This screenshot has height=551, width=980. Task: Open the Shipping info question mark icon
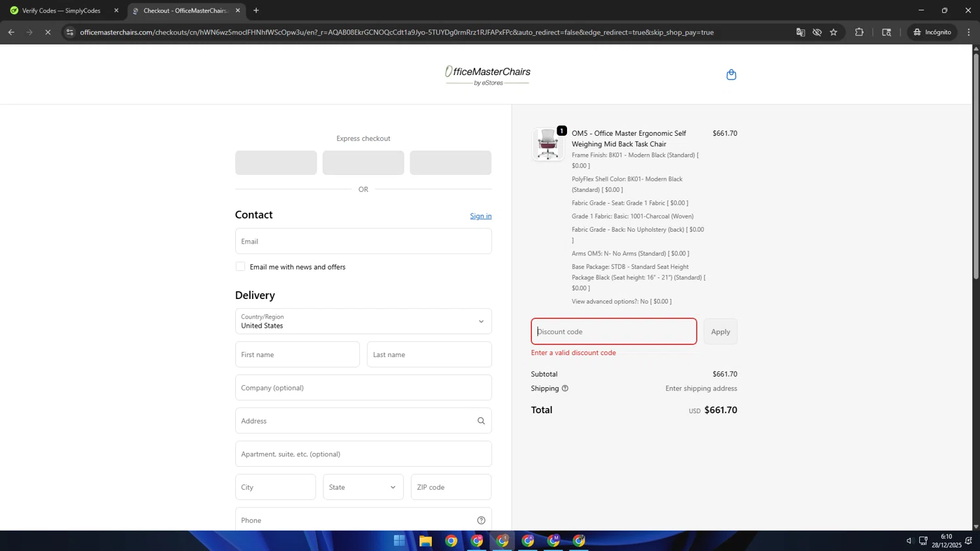(x=565, y=388)
